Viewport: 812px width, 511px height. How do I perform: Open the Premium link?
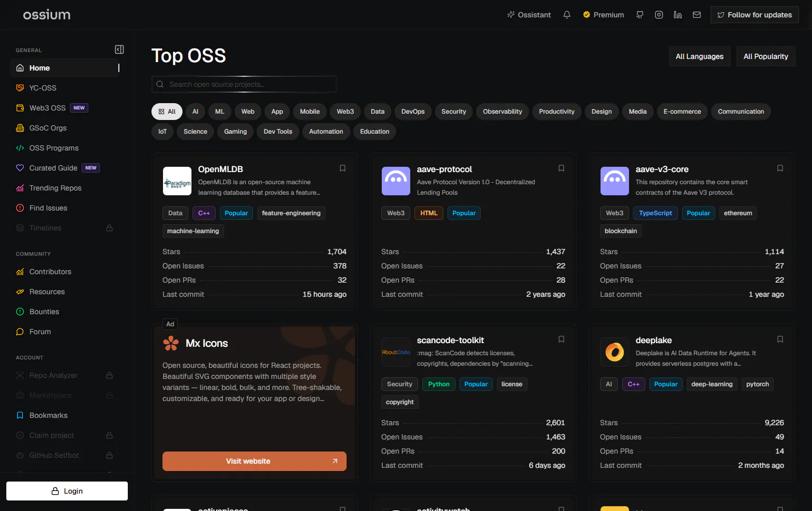(x=603, y=15)
